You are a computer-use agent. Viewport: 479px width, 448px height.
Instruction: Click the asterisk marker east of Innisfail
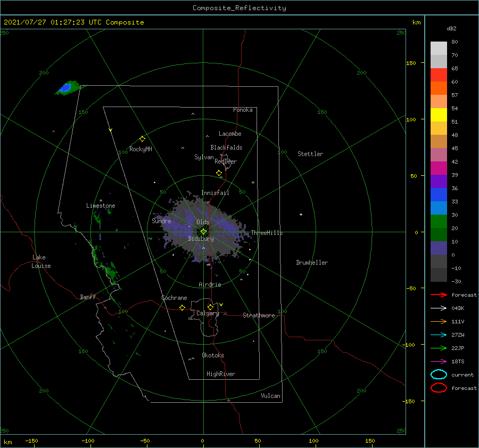253,183
